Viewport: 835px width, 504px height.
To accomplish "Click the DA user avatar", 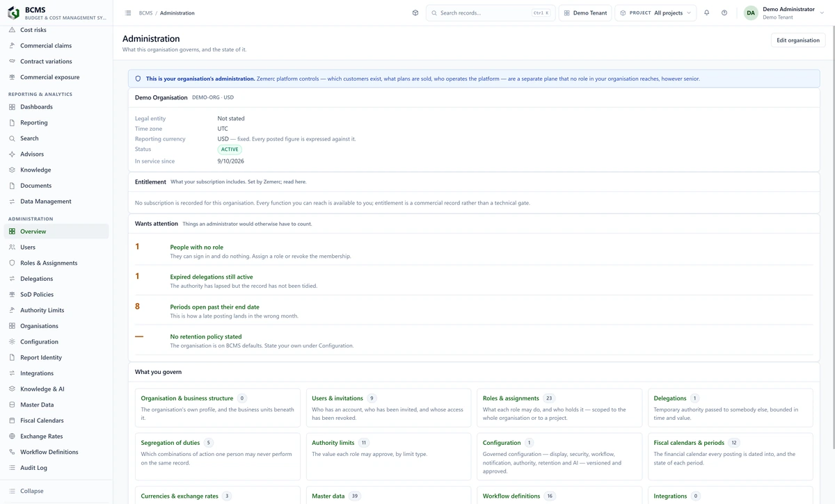I will click(x=751, y=13).
